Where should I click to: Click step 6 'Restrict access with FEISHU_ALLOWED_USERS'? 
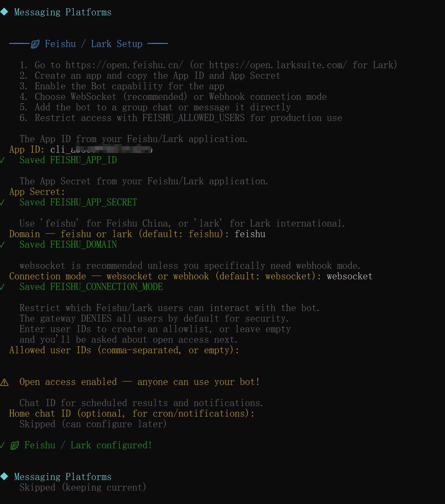[x=181, y=118]
